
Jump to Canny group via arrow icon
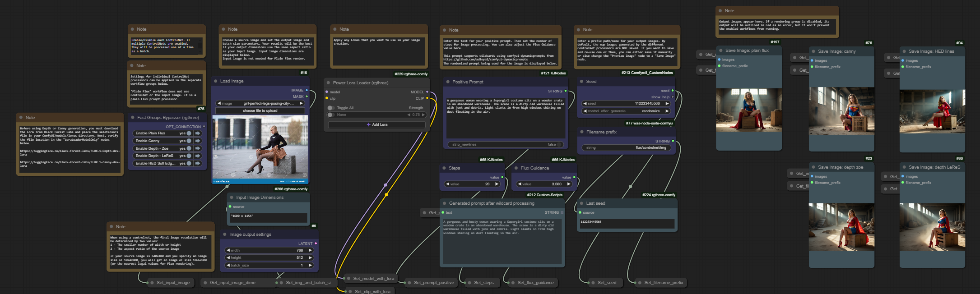pyautogui.click(x=198, y=141)
